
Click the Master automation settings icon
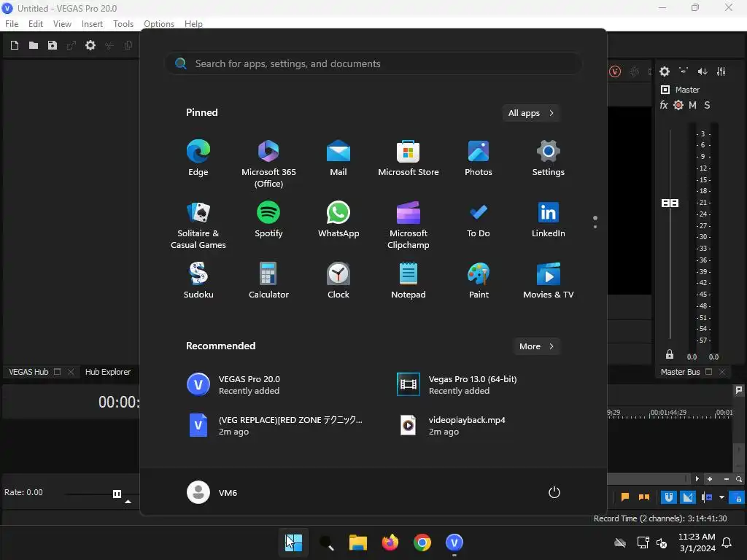678,105
